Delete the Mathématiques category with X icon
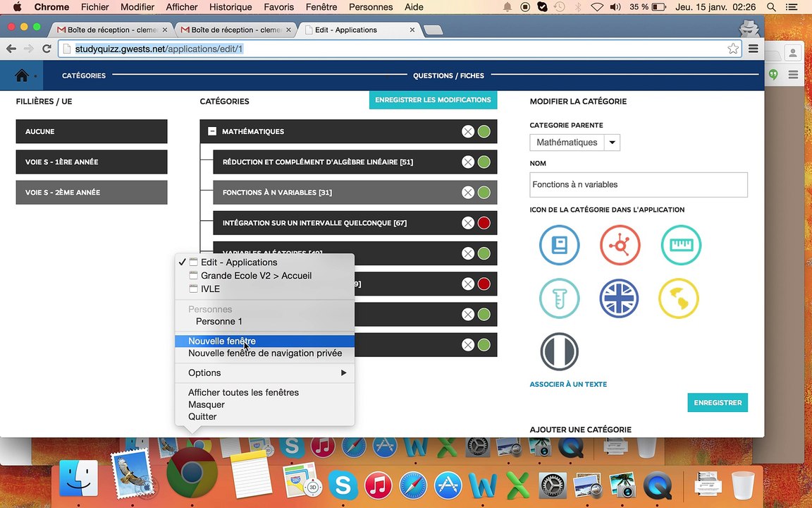This screenshot has height=508, width=812. [x=467, y=132]
